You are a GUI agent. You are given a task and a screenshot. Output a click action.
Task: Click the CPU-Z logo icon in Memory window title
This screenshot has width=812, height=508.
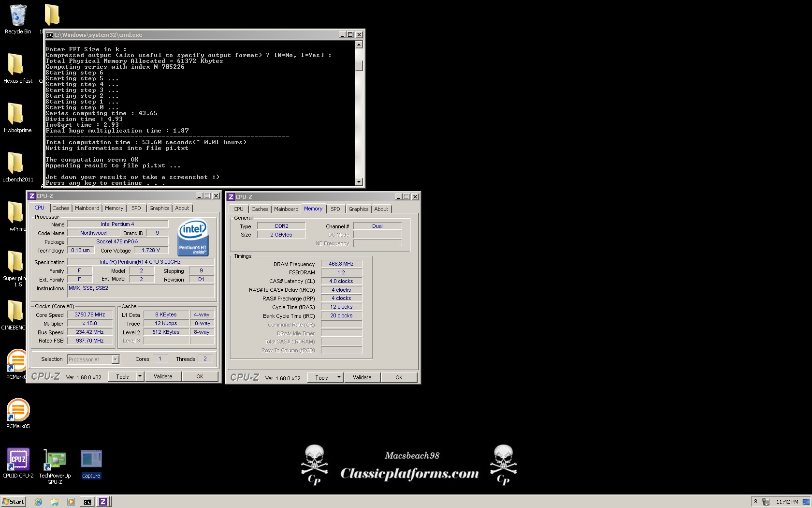(x=231, y=197)
